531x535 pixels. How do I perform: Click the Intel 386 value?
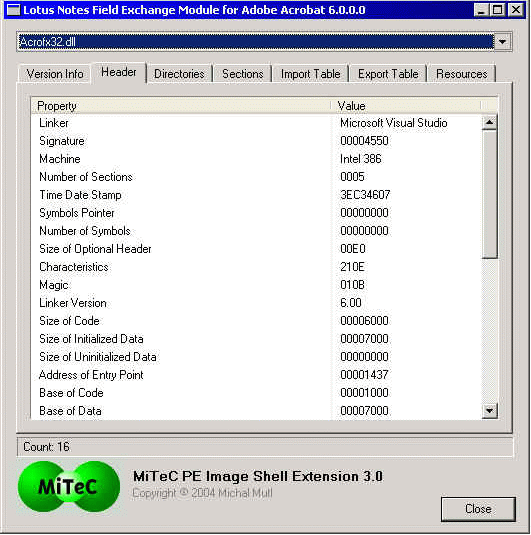click(x=360, y=159)
